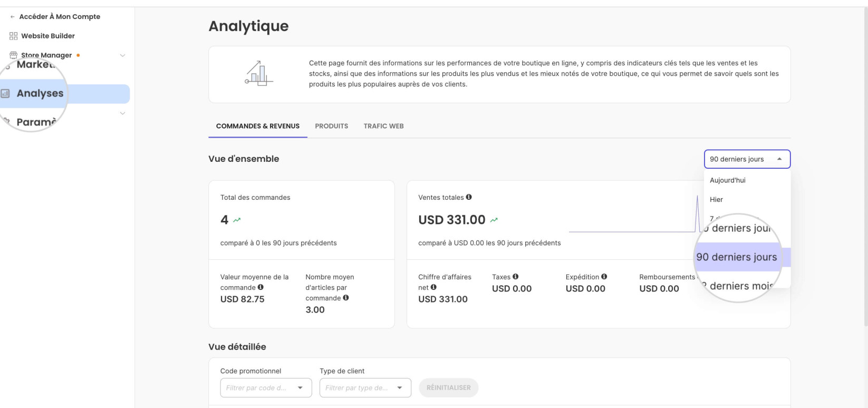
Task: Click the Remboursements label
Action: point(667,277)
